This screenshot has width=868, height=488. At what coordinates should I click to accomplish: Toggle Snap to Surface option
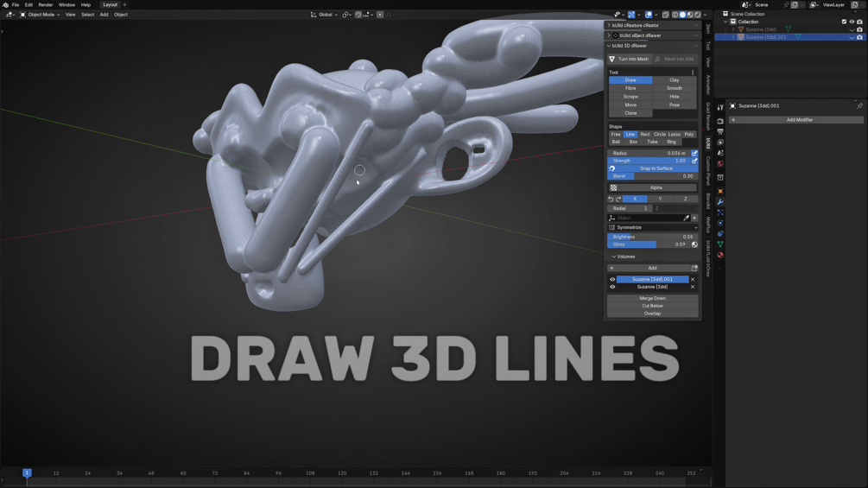pos(653,168)
